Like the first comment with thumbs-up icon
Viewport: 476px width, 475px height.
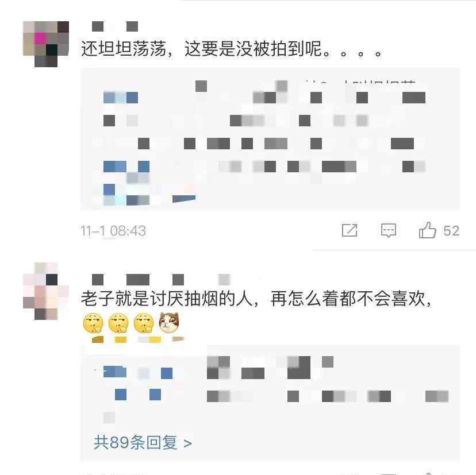tap(428, 230)
